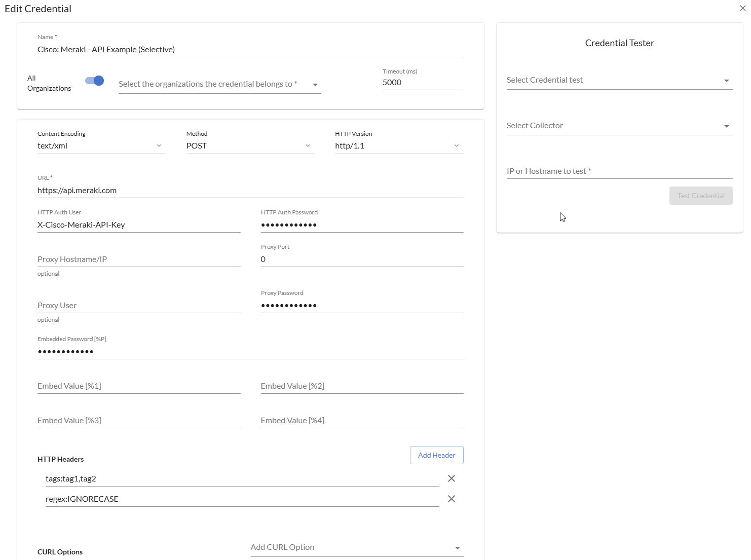751x560 pixels.
Task: Click the Add Header button
Action: (436, 455)
